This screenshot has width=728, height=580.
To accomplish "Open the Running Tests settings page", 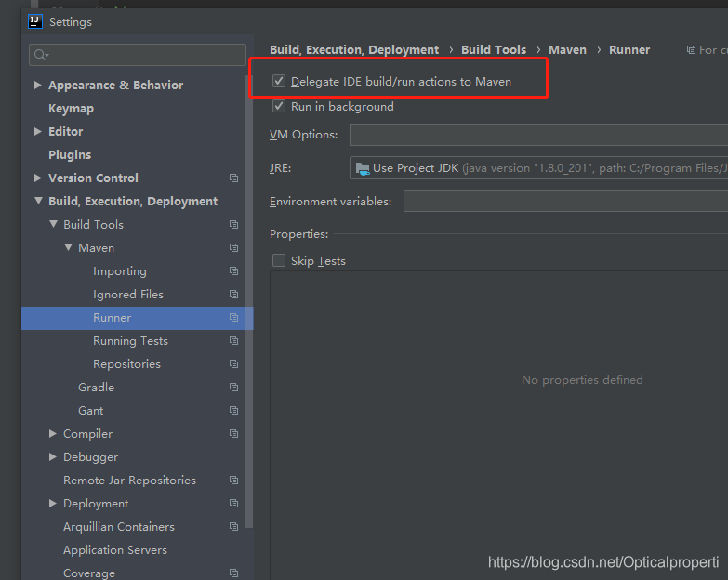I will coord(130,340).
